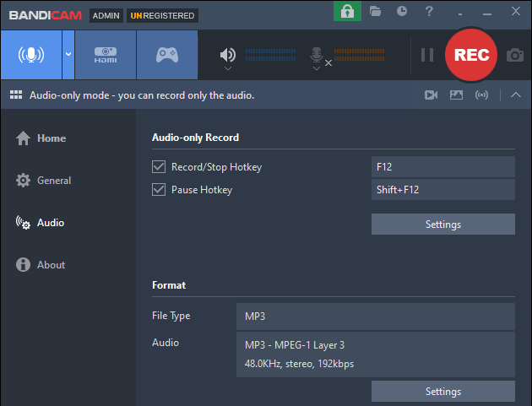Viewport: 532px width, 406px height.
Task: Open Settings under Audio-only Record
Action: click(x=443, y=225)
